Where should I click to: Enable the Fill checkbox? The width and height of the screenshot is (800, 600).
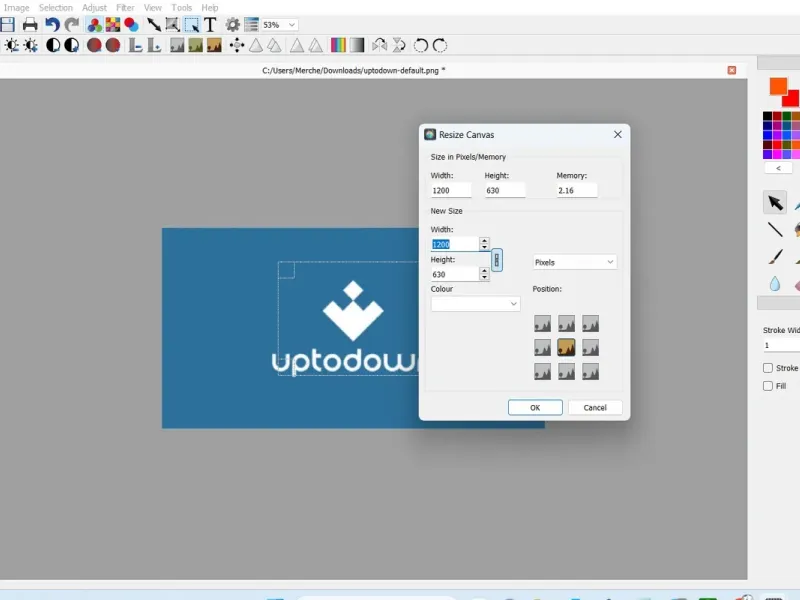pyautogui.click(x=768, y=386)
